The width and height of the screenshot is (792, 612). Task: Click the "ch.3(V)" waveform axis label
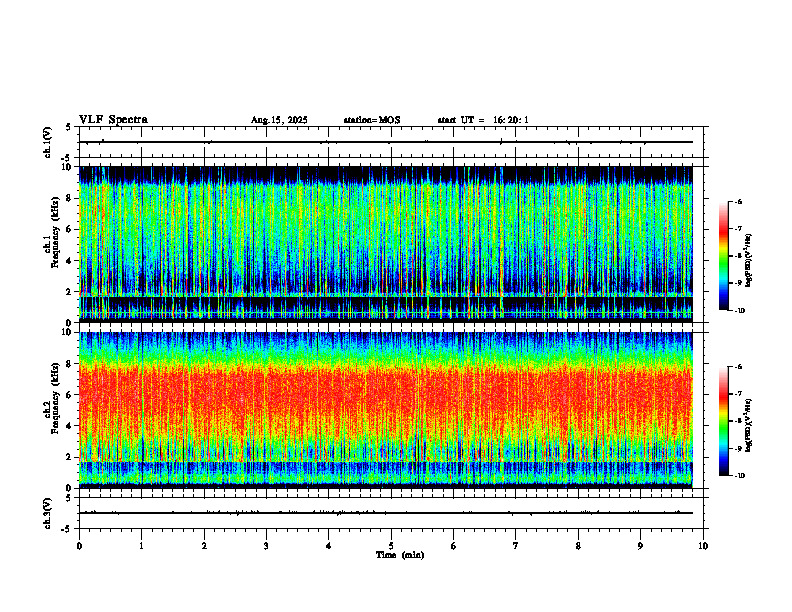(x=47, y=513)
